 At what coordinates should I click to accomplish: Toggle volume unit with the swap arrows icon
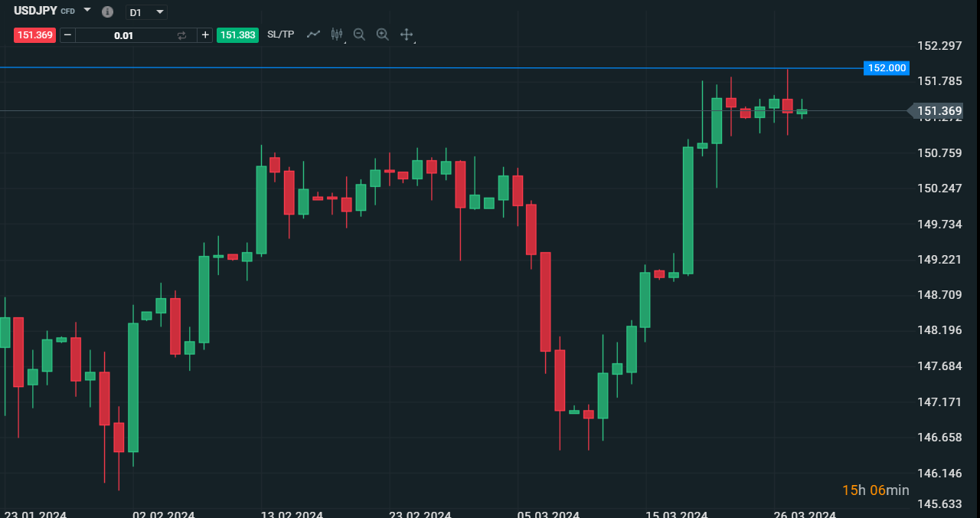pos(182,35)
